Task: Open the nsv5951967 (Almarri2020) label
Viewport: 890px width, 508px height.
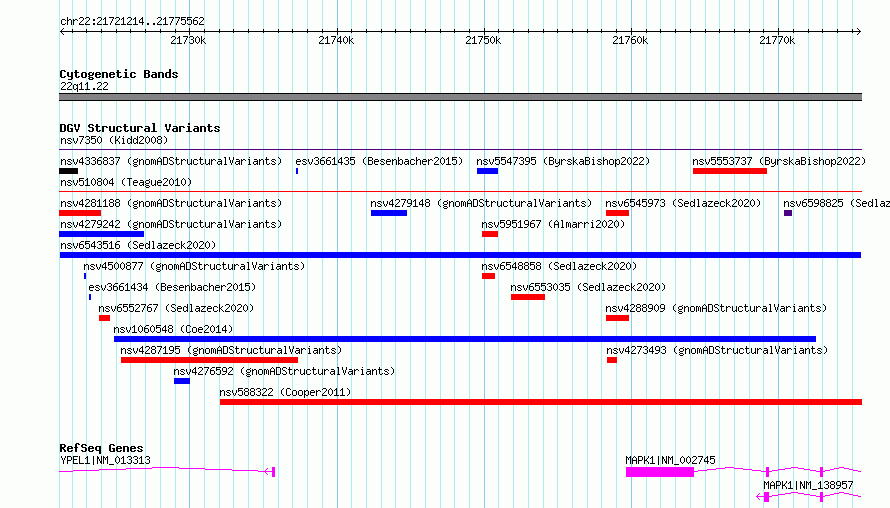Action: 553,224
